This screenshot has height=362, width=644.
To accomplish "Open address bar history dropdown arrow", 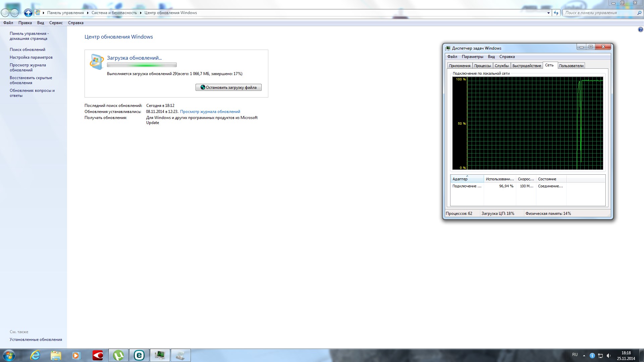I will (548, 13).
